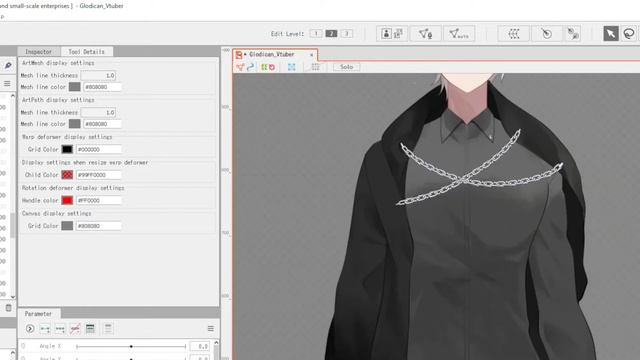This screenshot has height=360, width=640.
Task: Click the fit-to-screen canvas icon
Action: click(291, 67)
